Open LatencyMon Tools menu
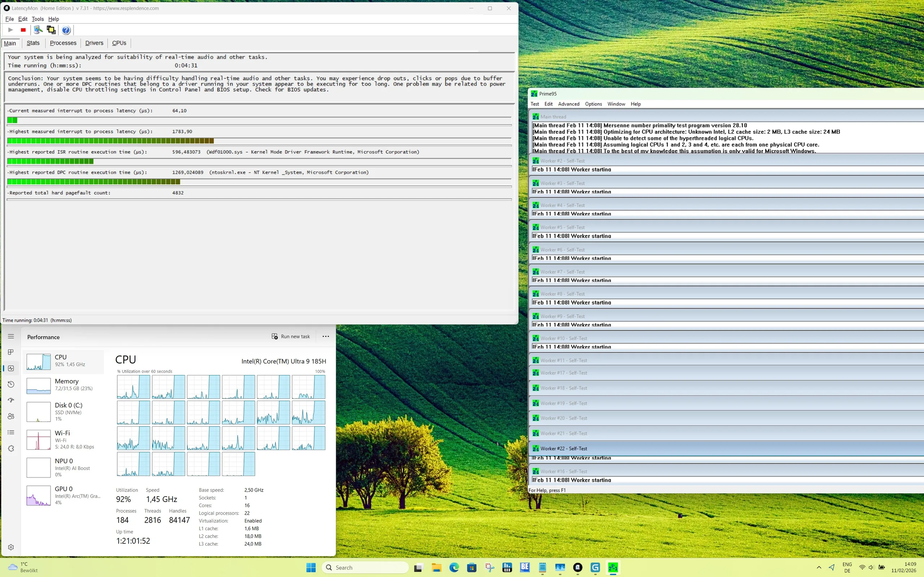Viewport: 924px width, 577px height. [38, 19]
